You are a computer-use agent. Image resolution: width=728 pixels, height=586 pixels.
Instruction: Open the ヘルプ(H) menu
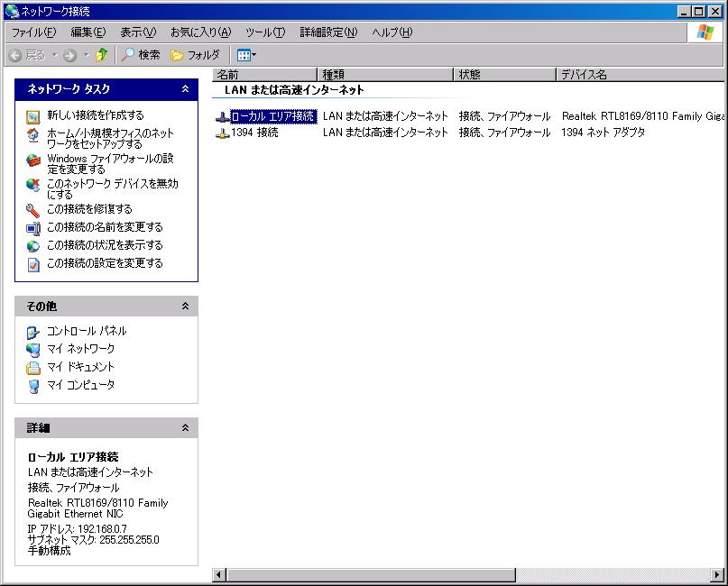click(392, 32)
